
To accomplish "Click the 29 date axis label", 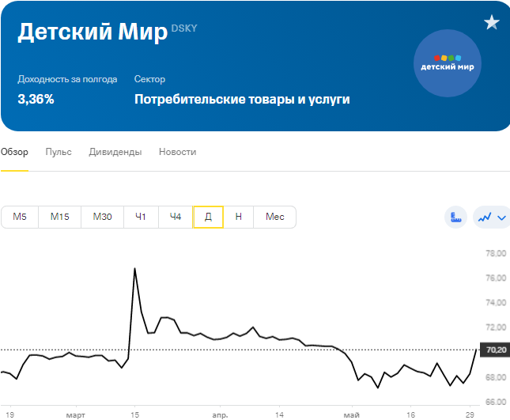I will point(470,415).
